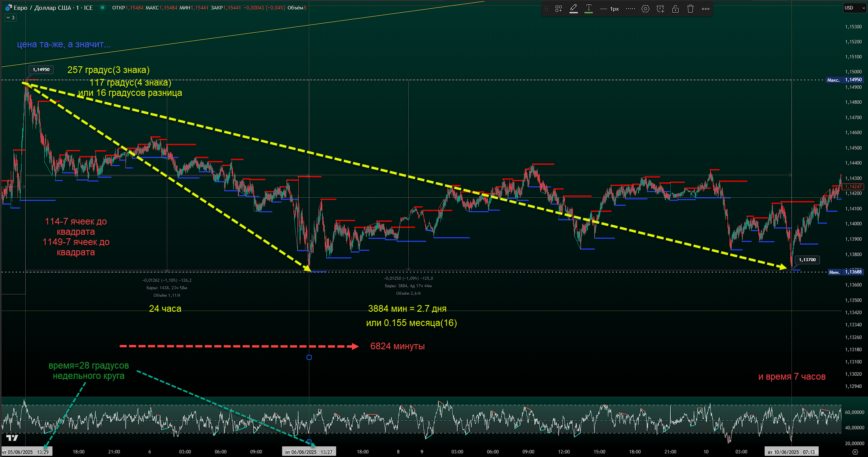Viewport: 868px width, 457px height.
Task: Select text '6824 минуты'
Action: (397, 346)
